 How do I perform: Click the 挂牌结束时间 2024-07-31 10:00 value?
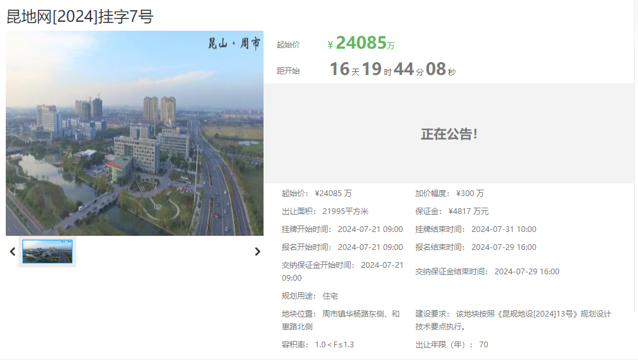click(503, 229)
